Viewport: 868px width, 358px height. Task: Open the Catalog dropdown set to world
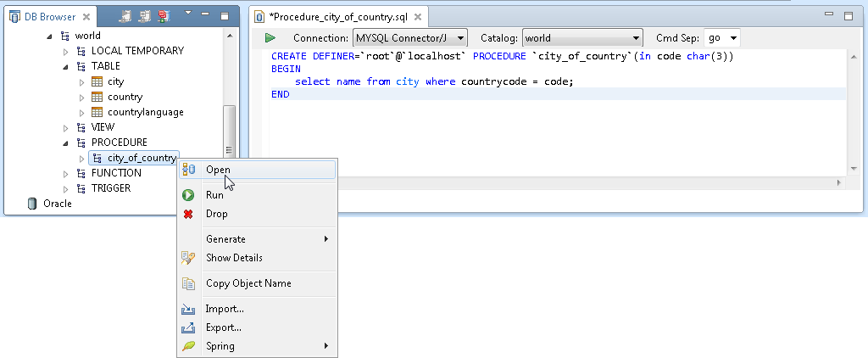pyautogui.click(x=582, y=38)
